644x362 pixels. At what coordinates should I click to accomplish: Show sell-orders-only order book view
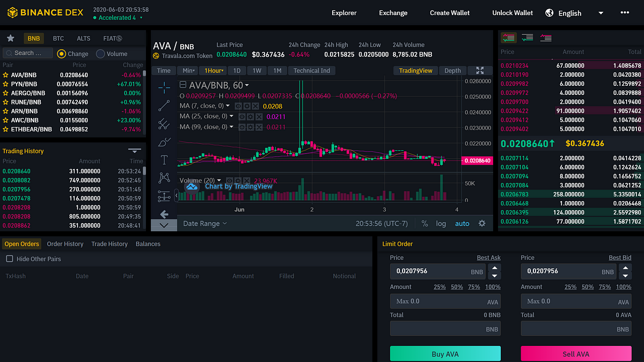(x=546, y=38)
